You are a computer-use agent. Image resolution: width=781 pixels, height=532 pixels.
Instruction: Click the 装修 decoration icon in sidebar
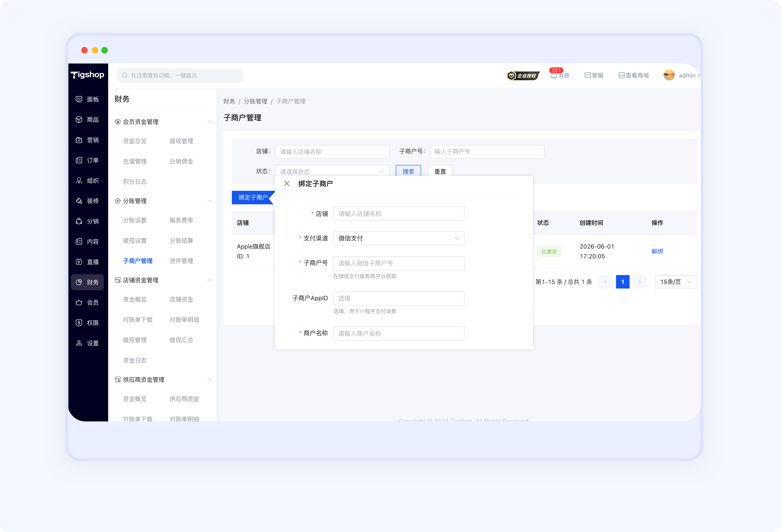(79, 201)
